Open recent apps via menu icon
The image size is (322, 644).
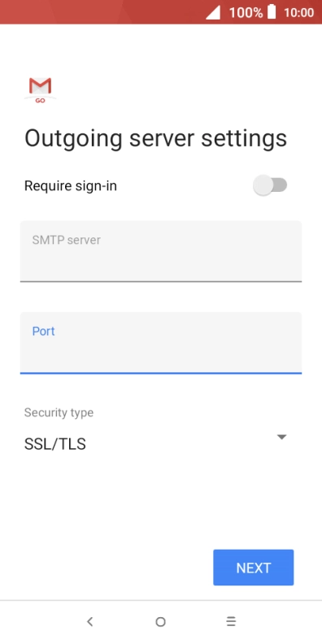tap(231, 622)
